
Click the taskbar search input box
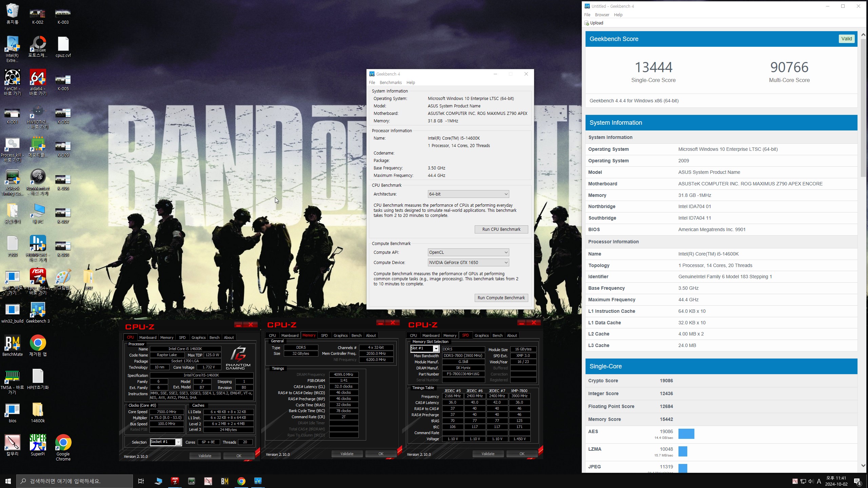tap(75, 481)
